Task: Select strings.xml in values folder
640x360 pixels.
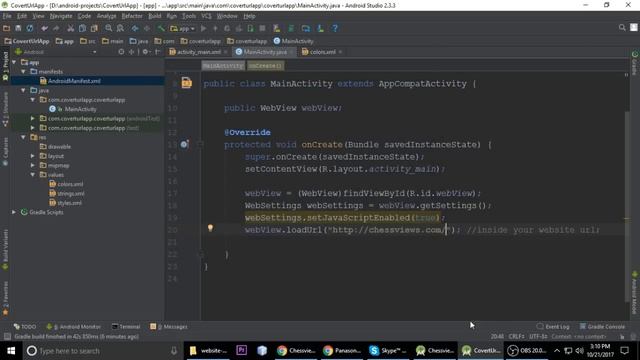Action: click(x=71, y=193)
